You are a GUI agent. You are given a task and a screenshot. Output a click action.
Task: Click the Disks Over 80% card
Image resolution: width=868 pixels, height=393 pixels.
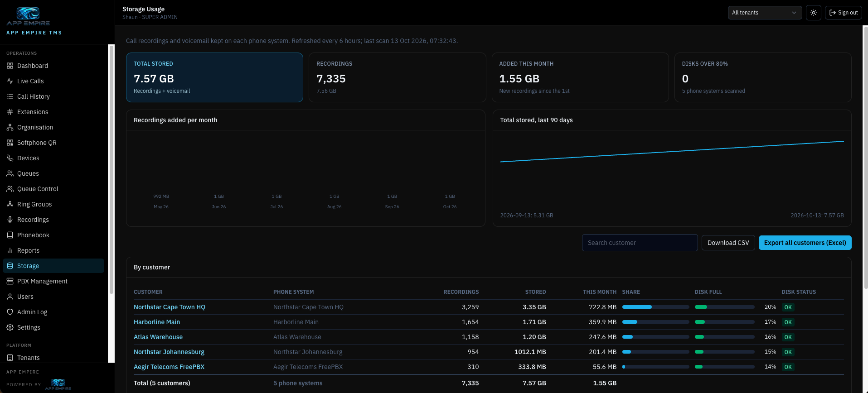point(763,77)
